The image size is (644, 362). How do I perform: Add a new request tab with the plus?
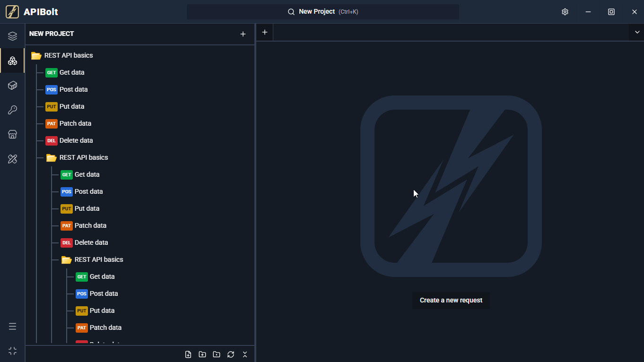[265, 32]
